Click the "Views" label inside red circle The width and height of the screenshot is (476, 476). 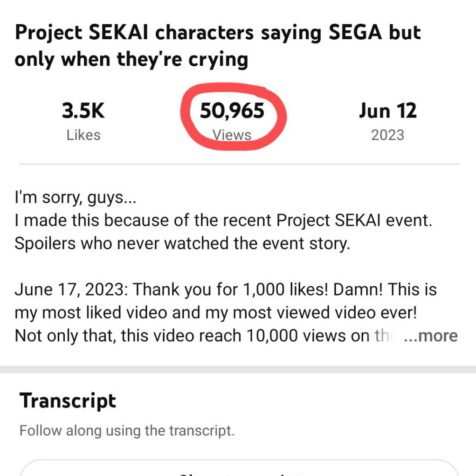pos(232,135)
